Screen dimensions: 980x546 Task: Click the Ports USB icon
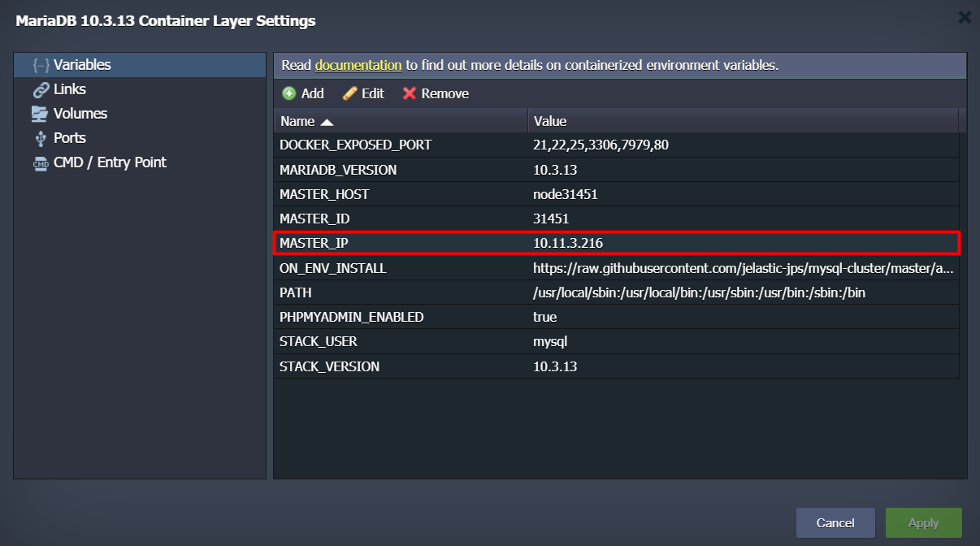[x=41, y=138]
